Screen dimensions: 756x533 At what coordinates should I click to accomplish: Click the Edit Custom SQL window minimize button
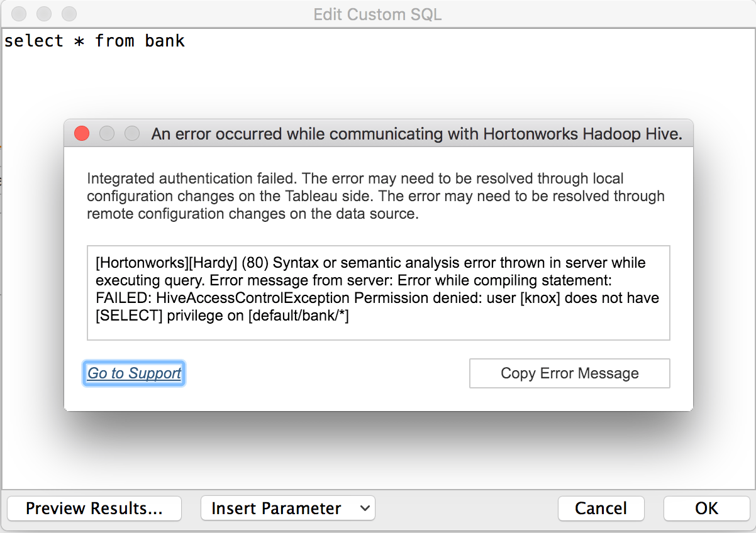point(44,13)
